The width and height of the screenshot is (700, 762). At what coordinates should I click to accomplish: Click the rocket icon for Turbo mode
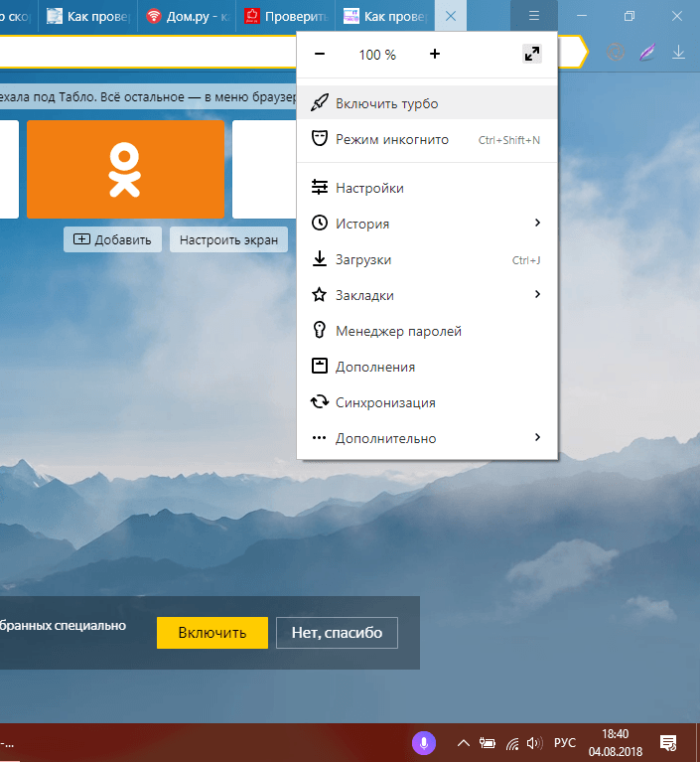319,102
